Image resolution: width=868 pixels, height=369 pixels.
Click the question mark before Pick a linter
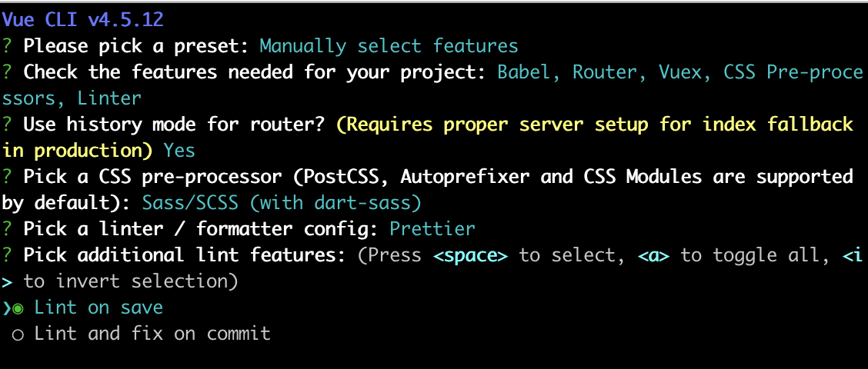pyautogui.click(x=7, y=229)
